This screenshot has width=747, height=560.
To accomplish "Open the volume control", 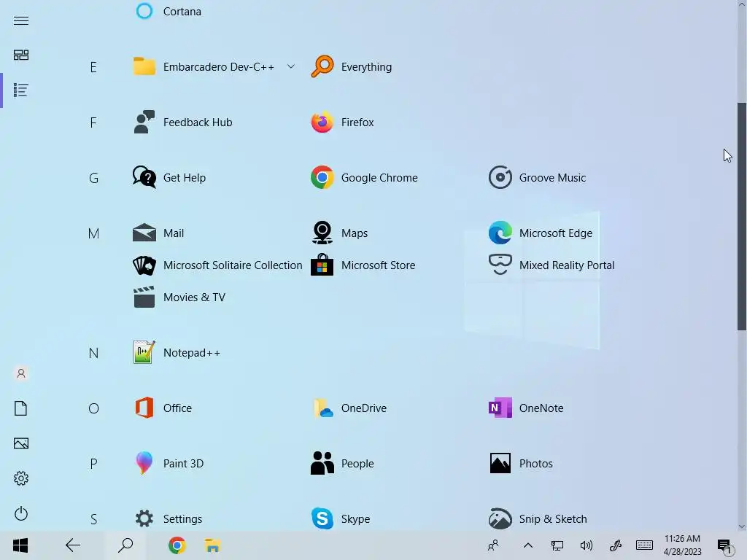I will tap(586, 545).
